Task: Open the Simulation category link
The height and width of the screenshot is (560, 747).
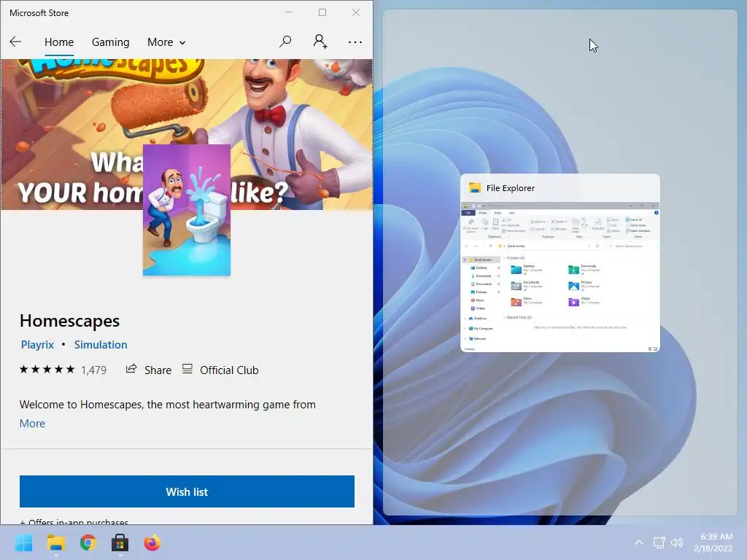Action: point(101,344)
